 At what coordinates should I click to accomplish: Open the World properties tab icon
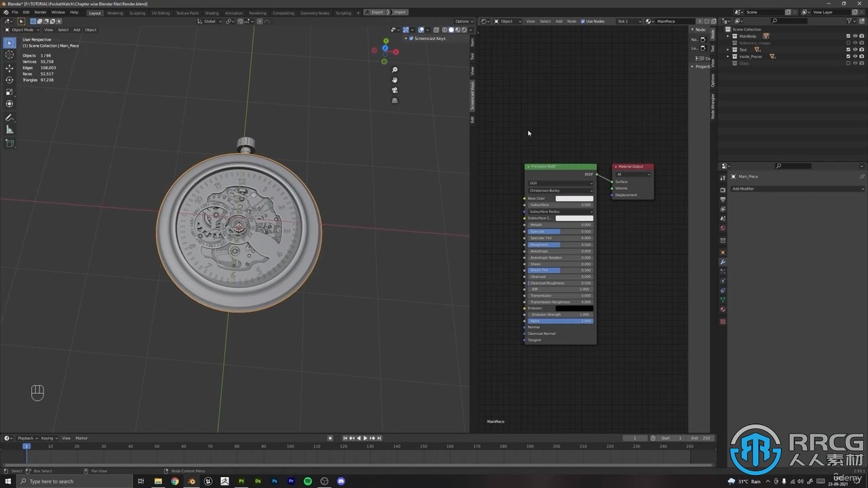click(x=723, y=228)
